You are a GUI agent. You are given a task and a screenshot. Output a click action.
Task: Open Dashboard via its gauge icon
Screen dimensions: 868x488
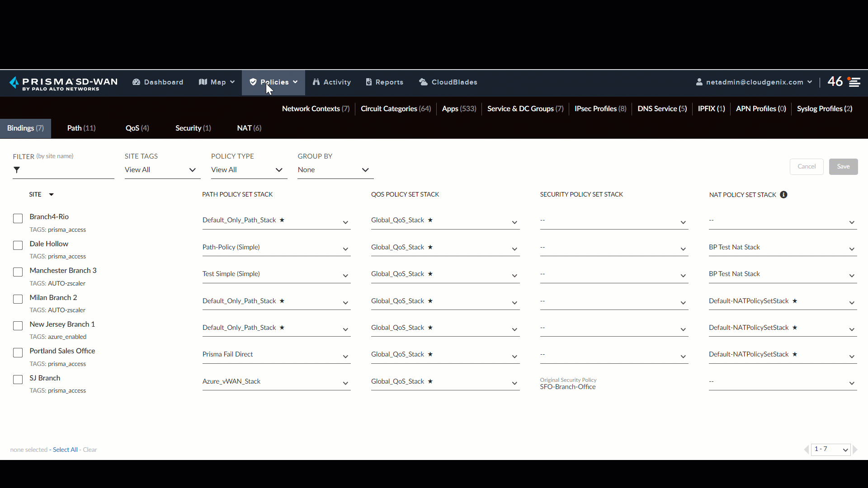(x=136, y=82)
